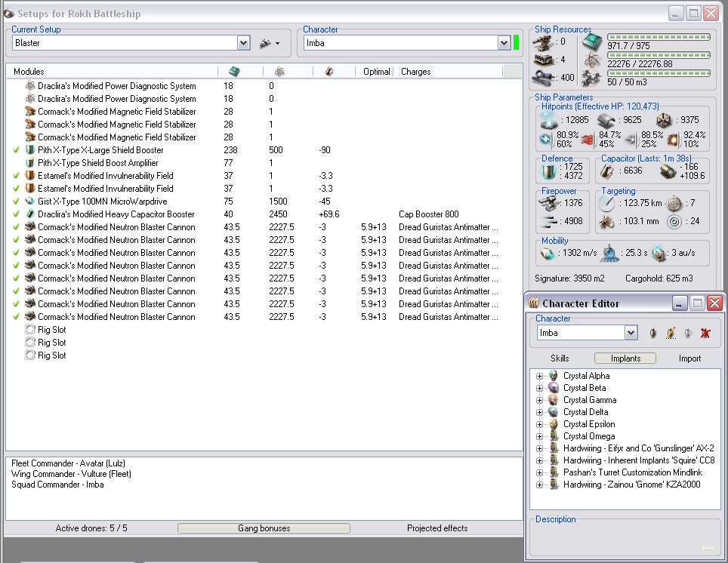Select the Pith X-Type Shield Boost Amplifier row

click(264, 163)
